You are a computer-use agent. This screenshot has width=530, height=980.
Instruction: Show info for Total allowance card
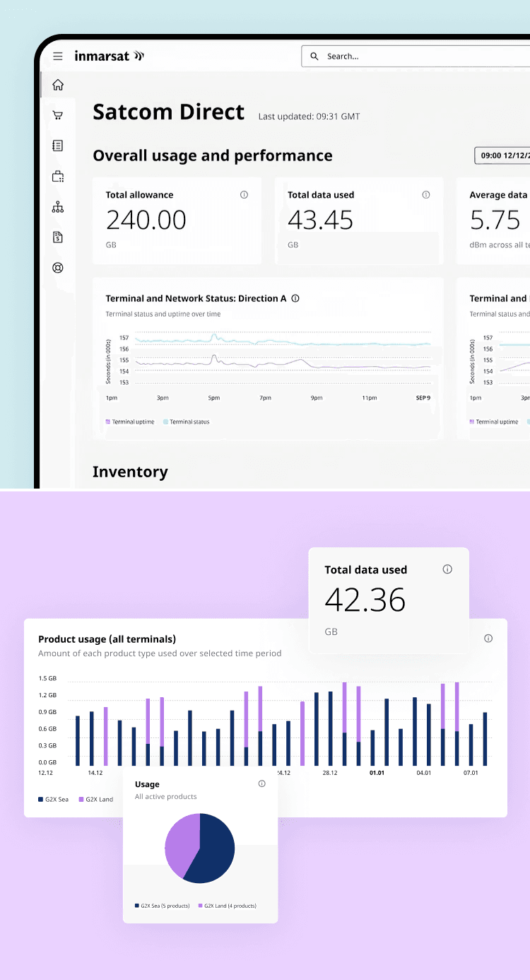point(245,195)
